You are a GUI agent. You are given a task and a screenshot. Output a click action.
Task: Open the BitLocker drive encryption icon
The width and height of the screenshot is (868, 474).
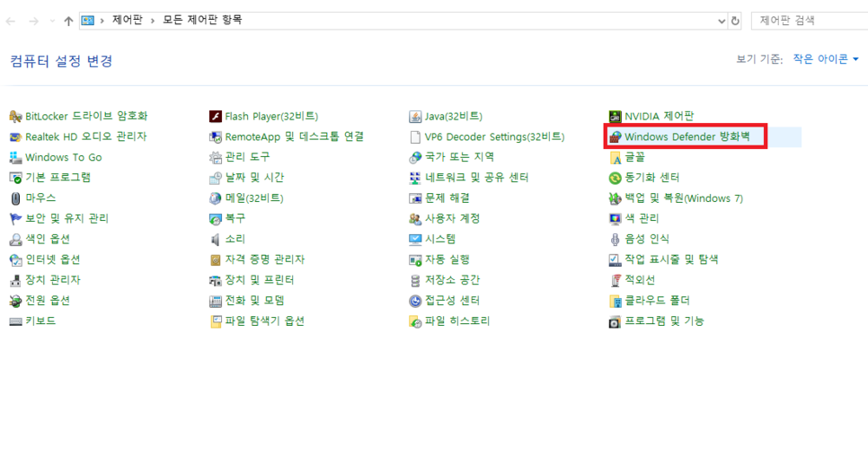point(15,116)
